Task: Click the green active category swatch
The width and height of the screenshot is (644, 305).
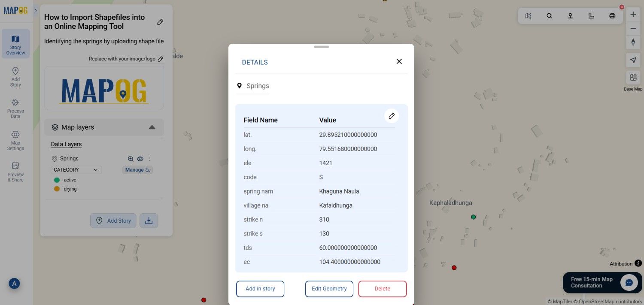Action: (x=57, y=180)
